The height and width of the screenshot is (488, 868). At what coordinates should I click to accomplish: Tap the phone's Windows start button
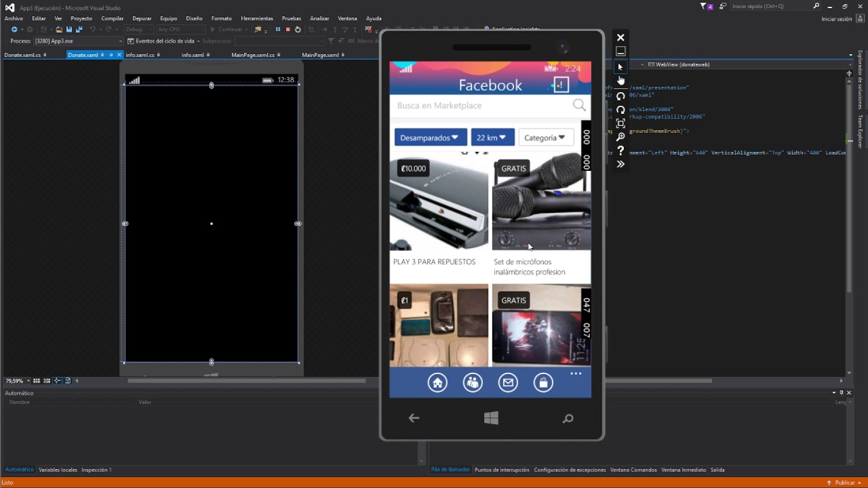pos(491,418)
